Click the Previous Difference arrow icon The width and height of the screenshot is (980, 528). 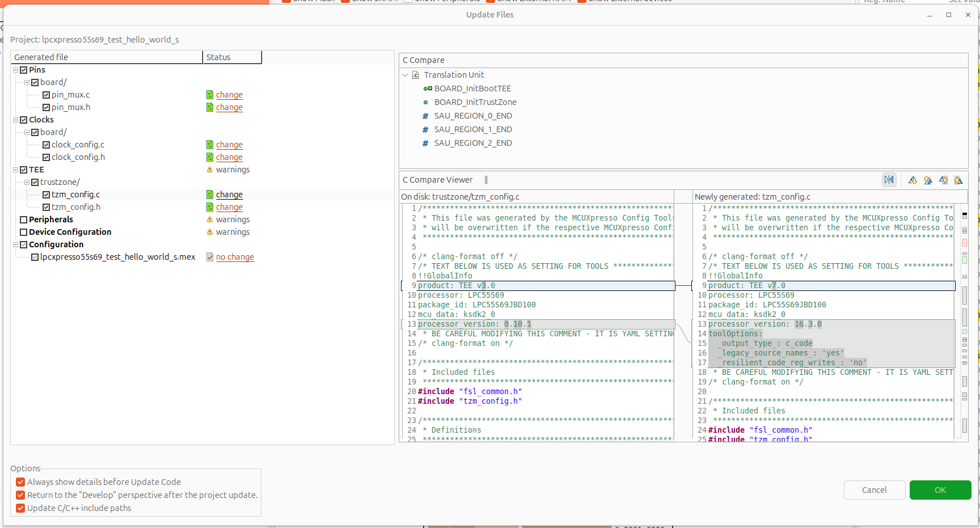pyautogui.click(x=928, y=180)
